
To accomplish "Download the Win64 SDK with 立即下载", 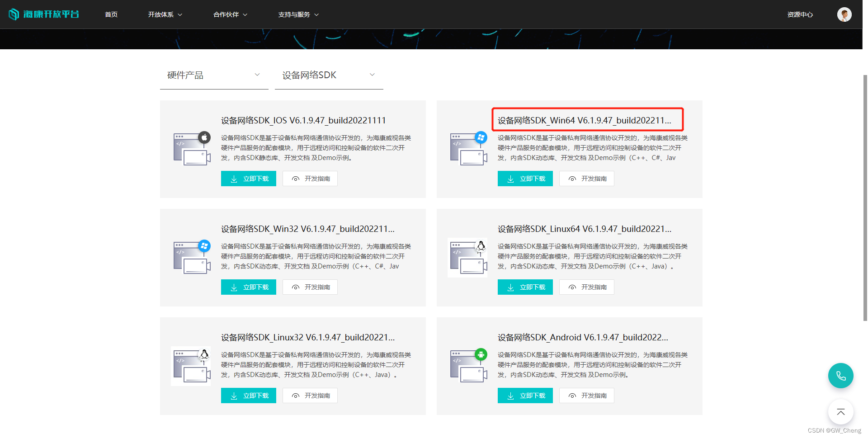I will click(x=525, y=179).
